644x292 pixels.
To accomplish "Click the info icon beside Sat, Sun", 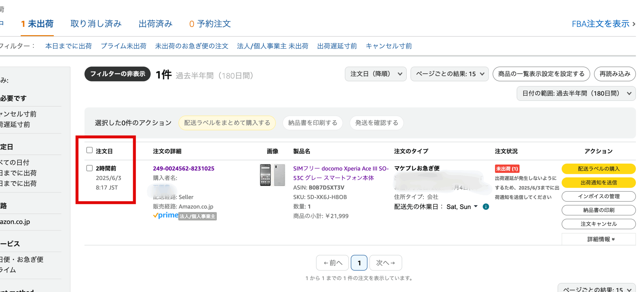I will (485, 207).
